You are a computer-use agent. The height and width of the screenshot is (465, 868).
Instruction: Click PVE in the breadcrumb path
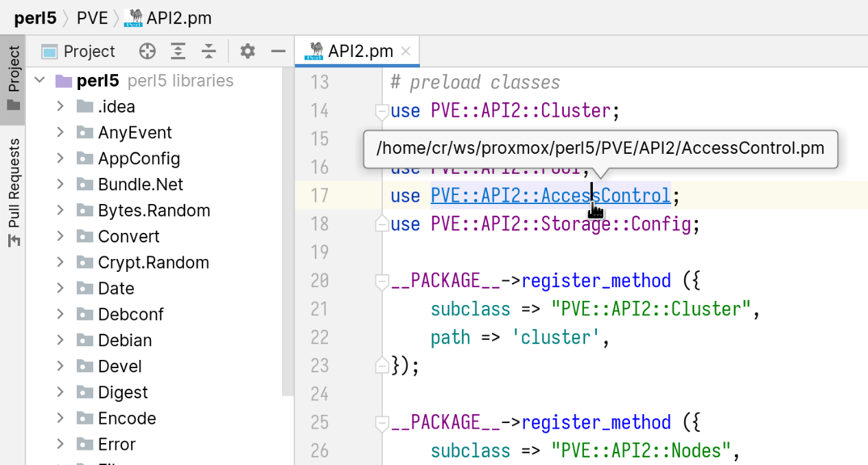point(92,18)
